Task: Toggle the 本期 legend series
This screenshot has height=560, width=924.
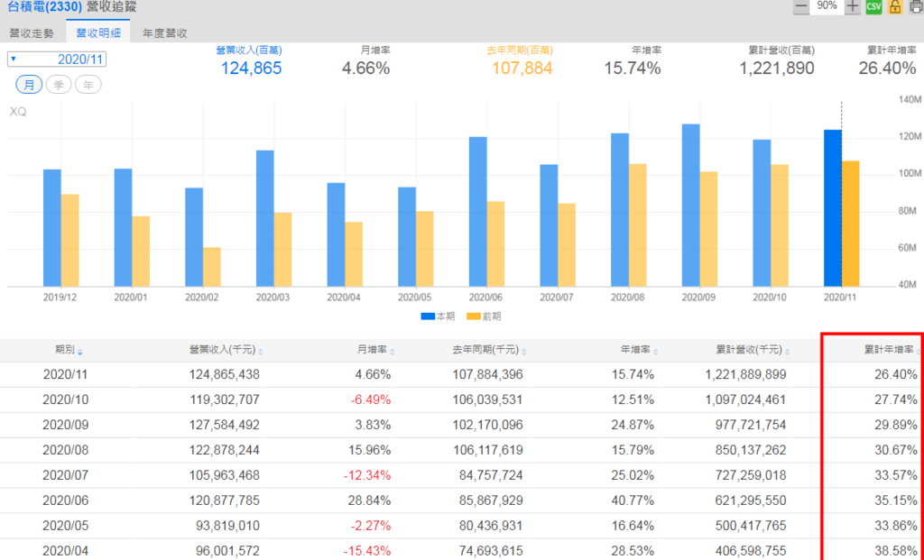Action: click(438, 317)
